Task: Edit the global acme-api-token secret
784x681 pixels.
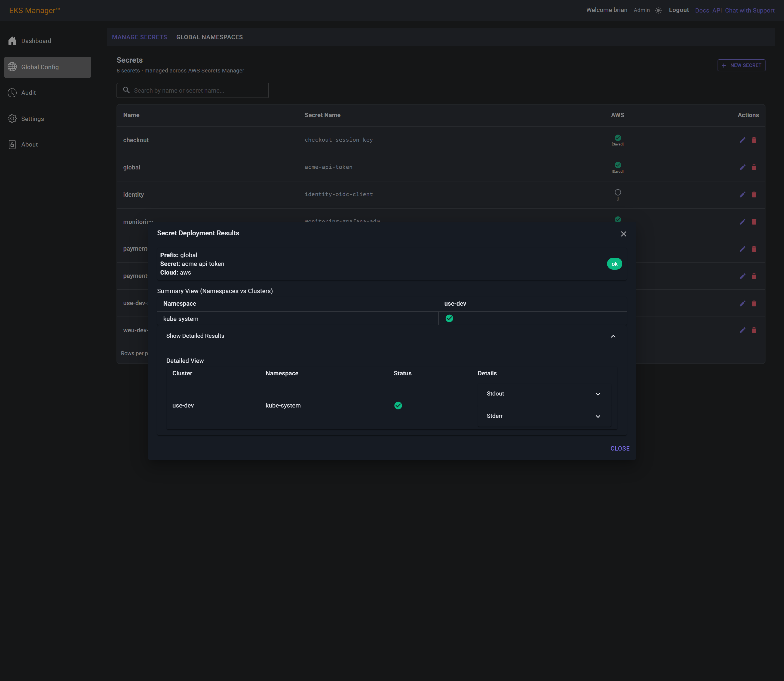Action: pyautogui.click(x=742, y=168)
